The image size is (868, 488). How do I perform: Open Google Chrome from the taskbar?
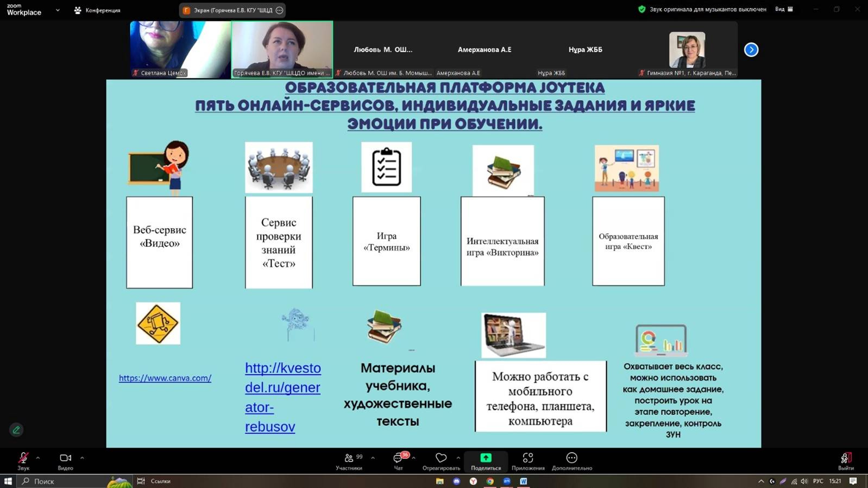click(490, 481)
